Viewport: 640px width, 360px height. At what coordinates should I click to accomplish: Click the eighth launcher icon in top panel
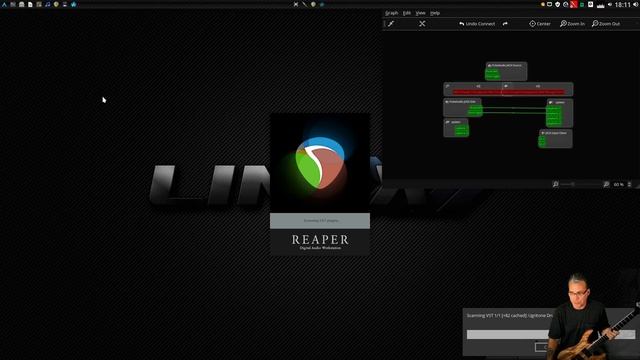(x=64, y=4)
